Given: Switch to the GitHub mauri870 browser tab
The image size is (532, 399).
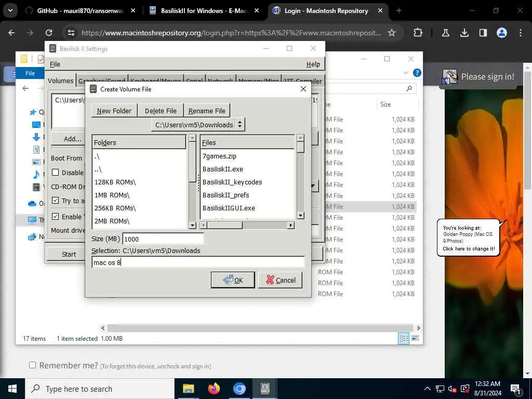Looking at the screenshot, I should tap(80, 10).
